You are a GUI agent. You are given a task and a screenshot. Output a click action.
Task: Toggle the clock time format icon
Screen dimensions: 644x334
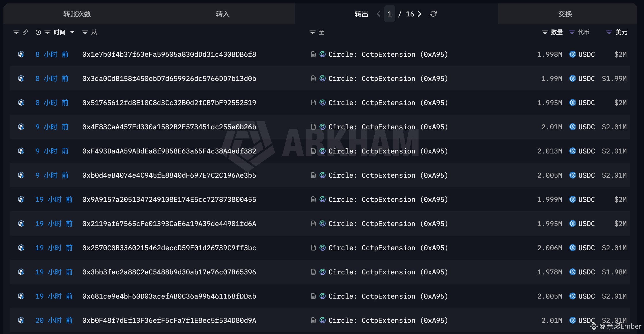point(38,32)
